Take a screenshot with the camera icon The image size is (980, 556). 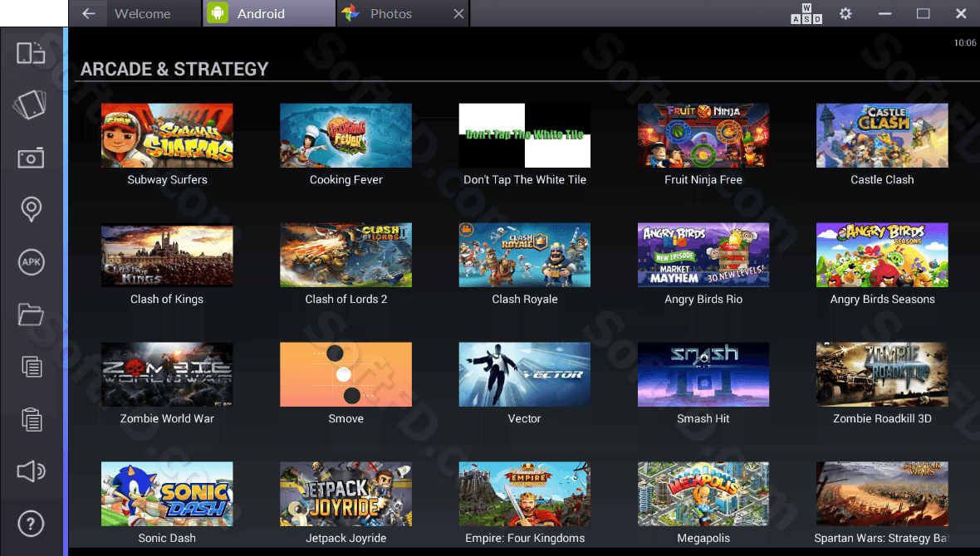pyautogui.click(x=31, y=158)
